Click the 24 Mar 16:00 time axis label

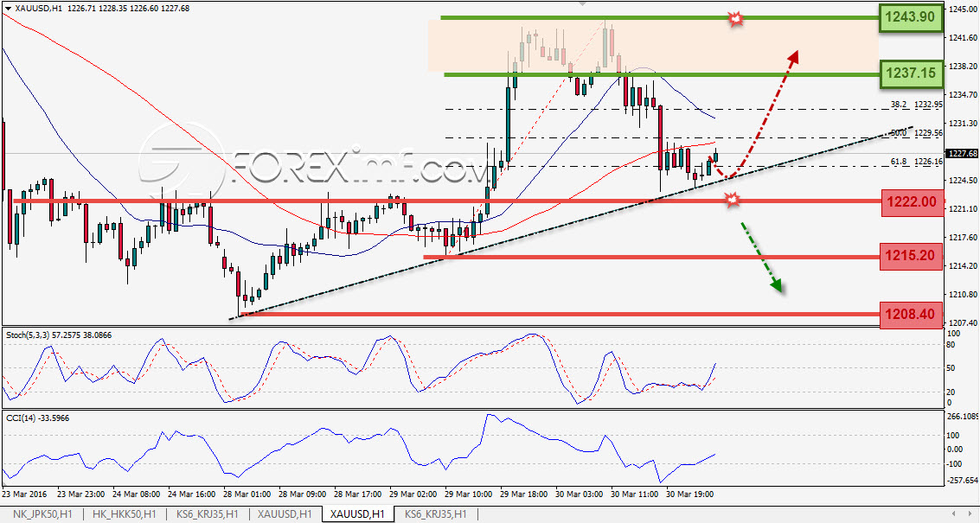(192, 494)
